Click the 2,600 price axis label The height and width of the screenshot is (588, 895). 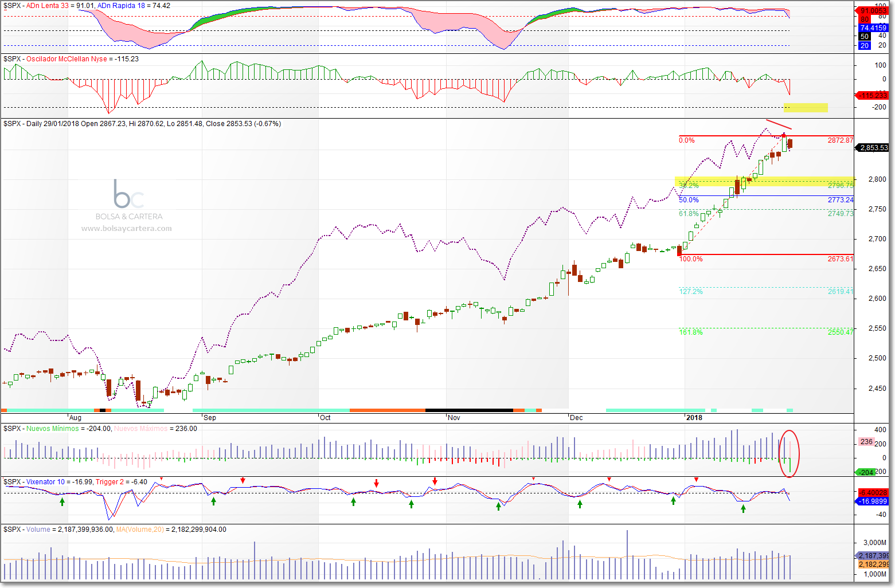877,299
